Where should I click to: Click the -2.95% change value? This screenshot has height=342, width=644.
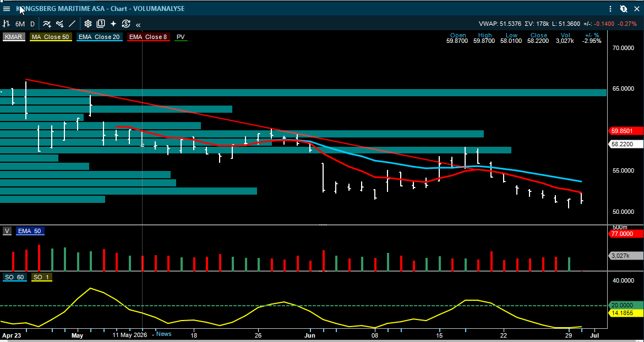click(x=592, y=41)
